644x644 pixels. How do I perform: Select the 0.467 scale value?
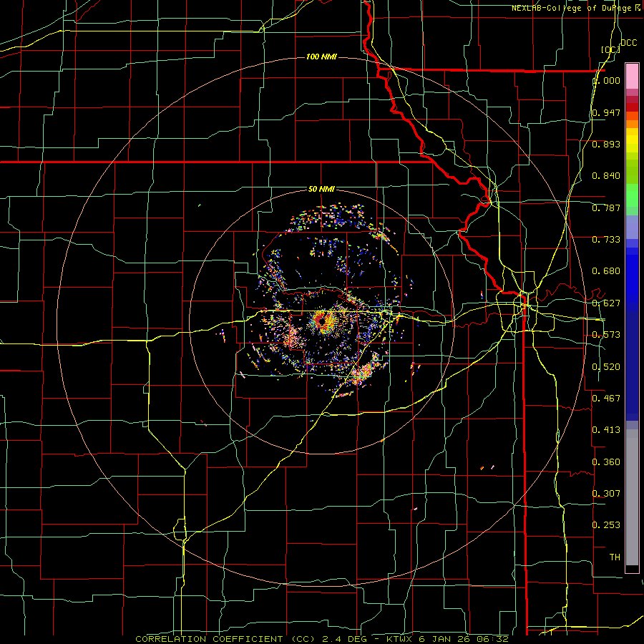(606, 399)
